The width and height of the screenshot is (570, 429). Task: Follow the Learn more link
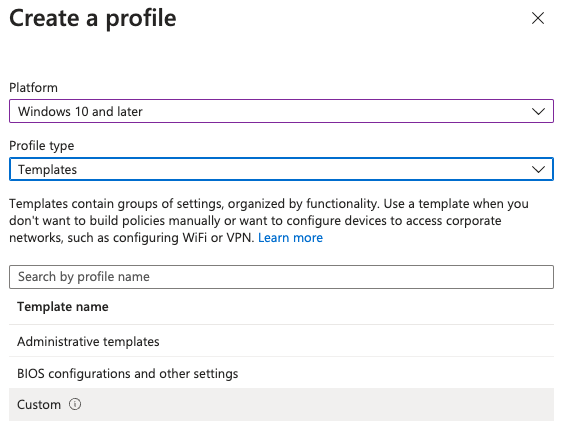point(290,238)
